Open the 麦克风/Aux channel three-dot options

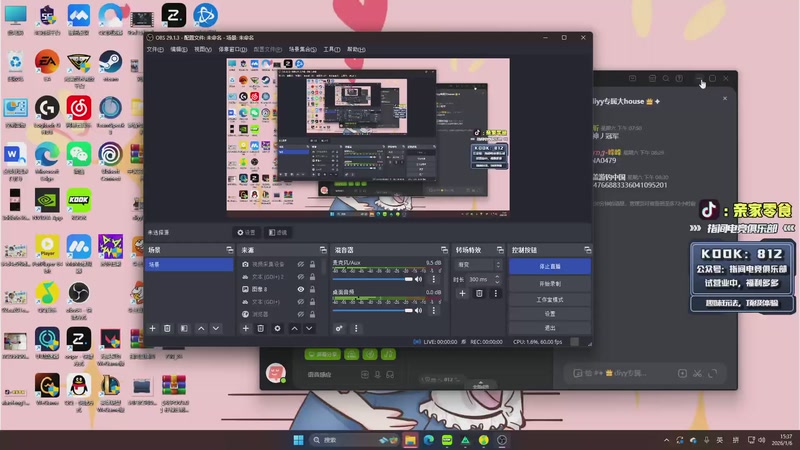click(434, 279)
